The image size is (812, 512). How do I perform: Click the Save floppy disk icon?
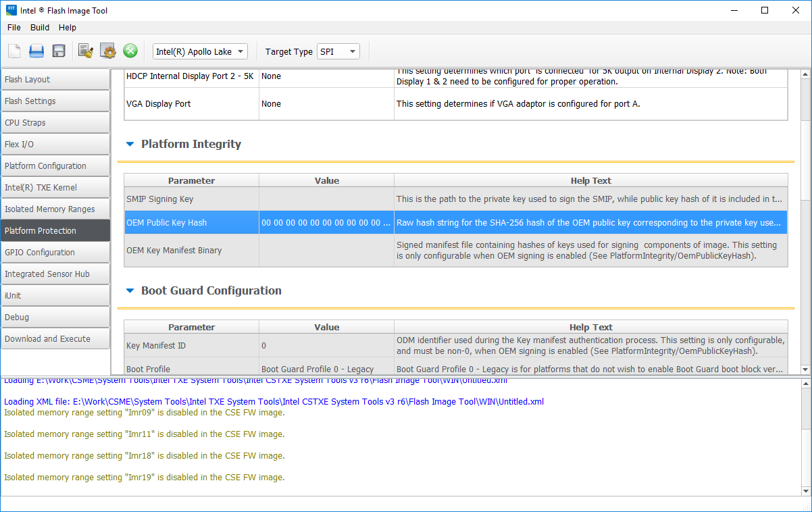click(59, 51)
